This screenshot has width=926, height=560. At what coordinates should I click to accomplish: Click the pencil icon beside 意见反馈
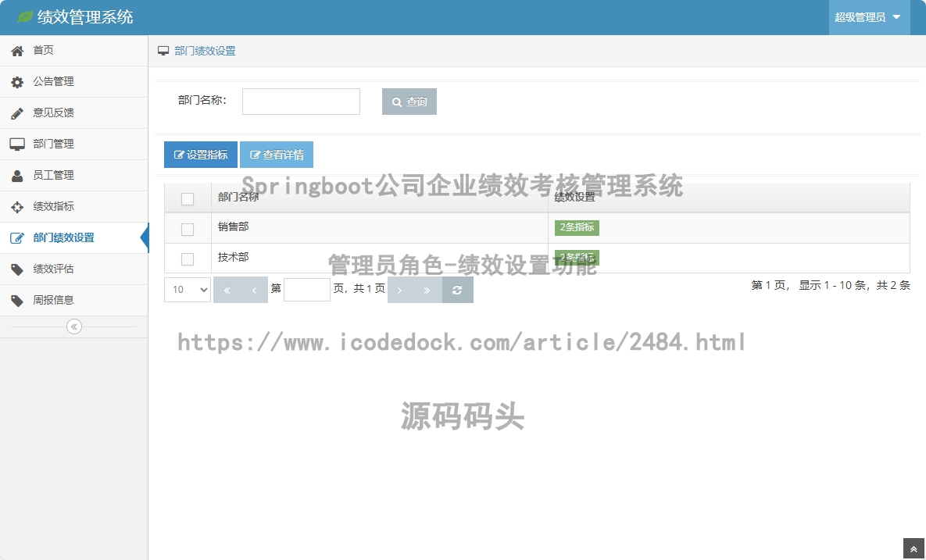[17, 113]
